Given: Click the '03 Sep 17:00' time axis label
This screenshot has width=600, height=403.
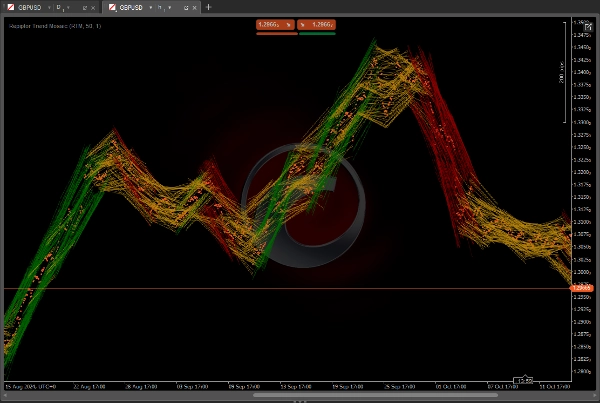Looking at the screenshot, I should 192,387.
